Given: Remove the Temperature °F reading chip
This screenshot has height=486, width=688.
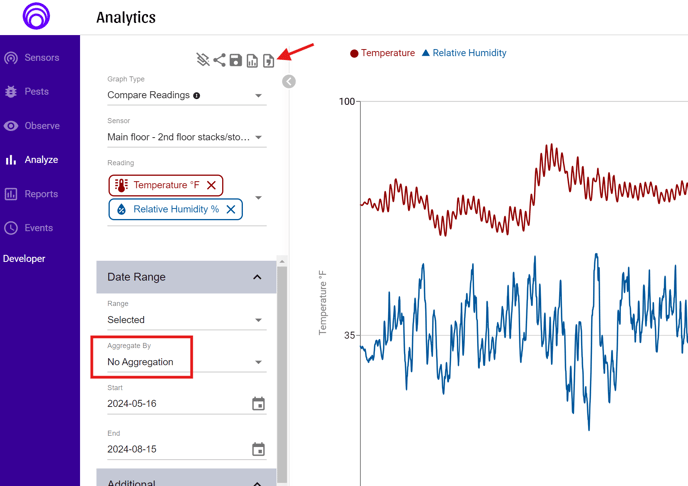Looking at the screenshot, I should 211,185.
